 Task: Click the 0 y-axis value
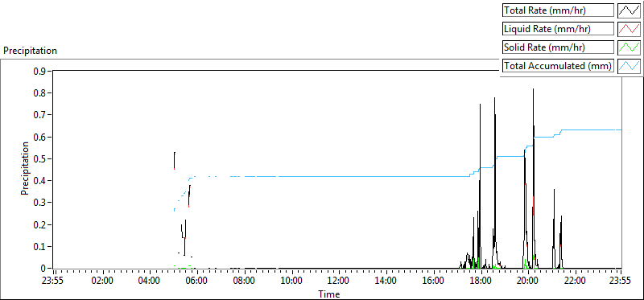tap(43, 269)
